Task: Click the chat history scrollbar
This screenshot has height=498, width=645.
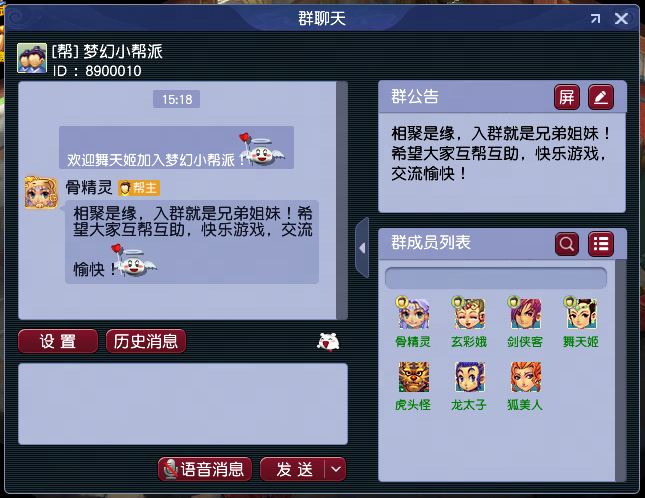Action: 342,200
